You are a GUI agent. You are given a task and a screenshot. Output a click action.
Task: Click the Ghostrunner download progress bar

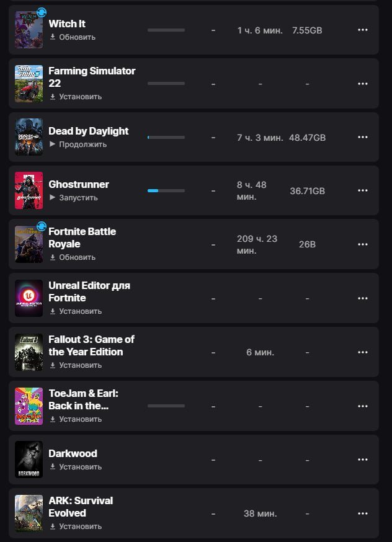[166, 190]
